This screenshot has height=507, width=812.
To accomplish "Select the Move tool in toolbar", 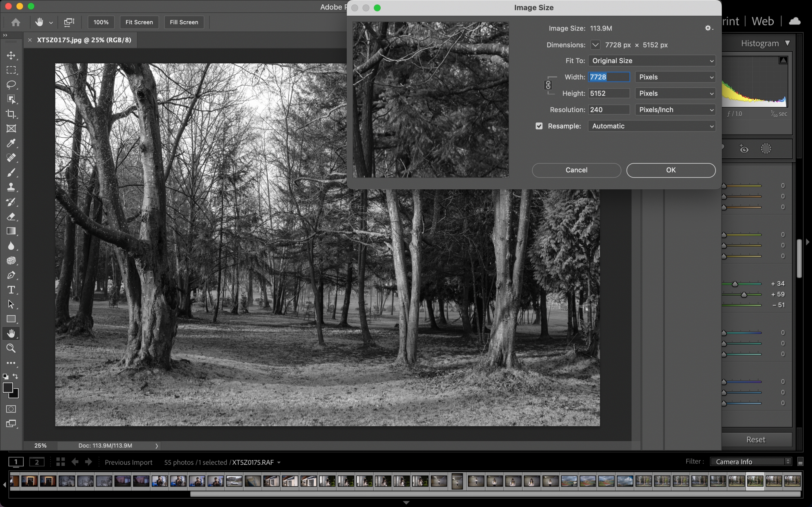I will 11,56.
